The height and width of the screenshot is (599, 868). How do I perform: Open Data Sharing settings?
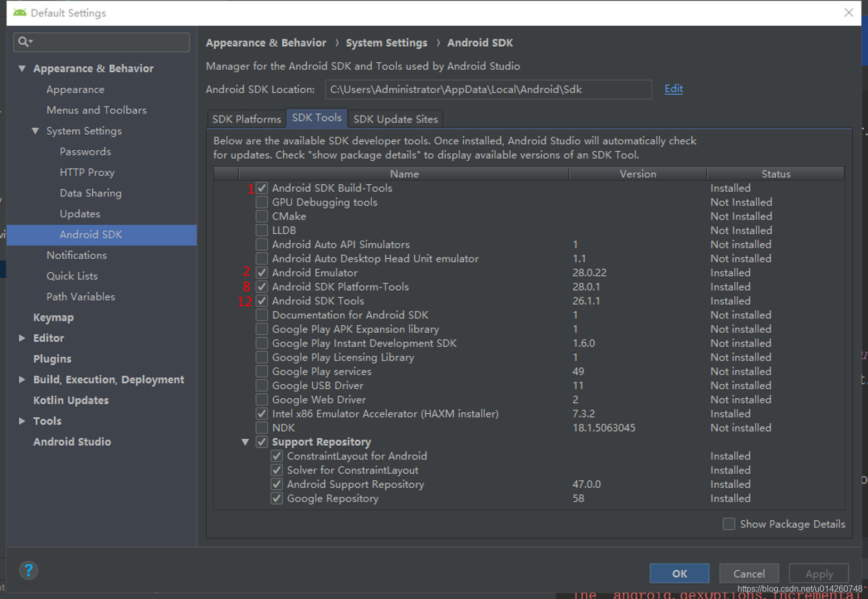[91, 193]
